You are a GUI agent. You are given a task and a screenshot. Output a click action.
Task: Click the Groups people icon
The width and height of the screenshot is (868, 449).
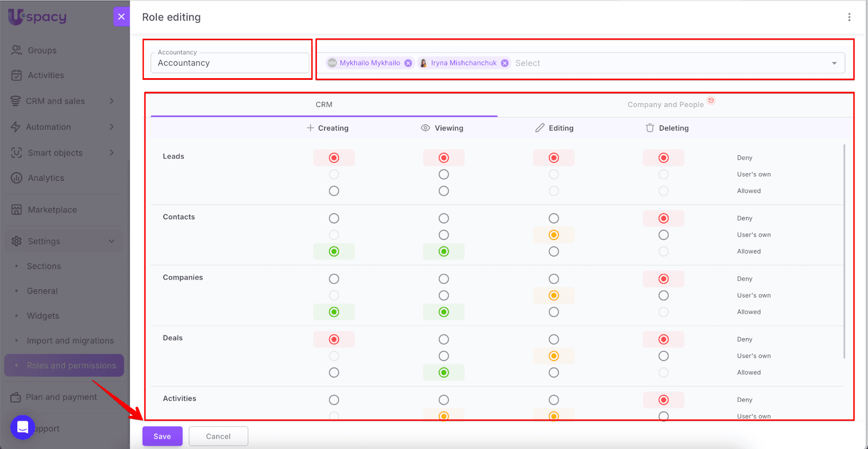point(17,50)
